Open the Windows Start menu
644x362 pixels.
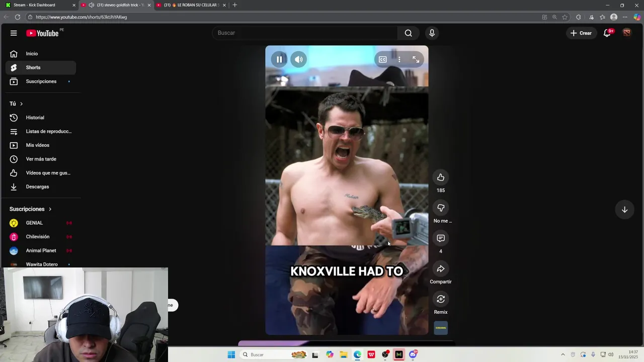click(231, 354)
